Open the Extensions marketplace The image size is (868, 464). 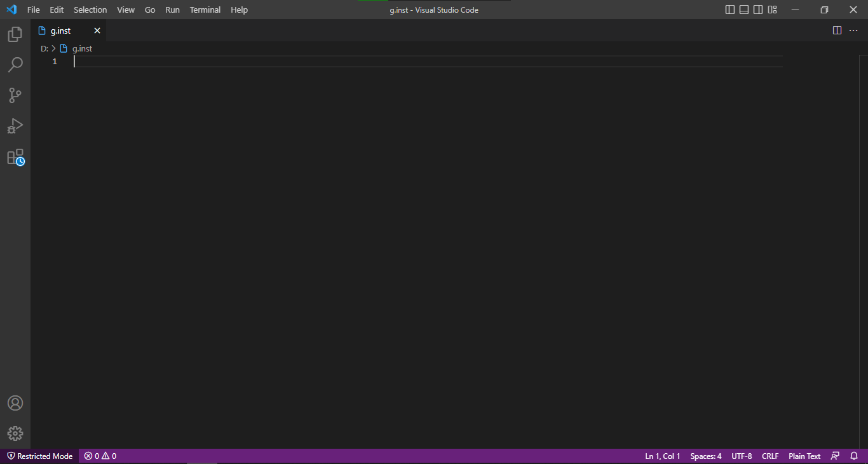click(15, 157)
